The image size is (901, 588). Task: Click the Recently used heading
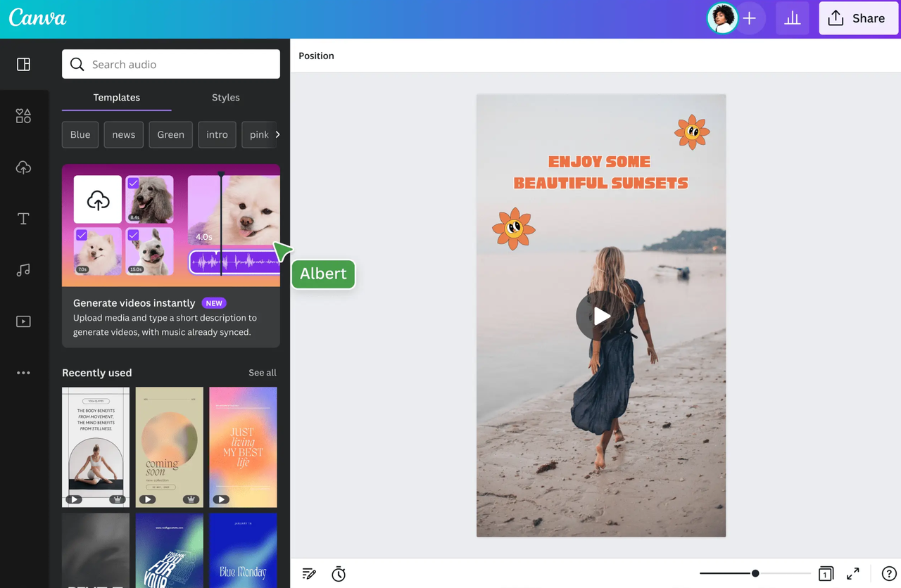point(97,373)
